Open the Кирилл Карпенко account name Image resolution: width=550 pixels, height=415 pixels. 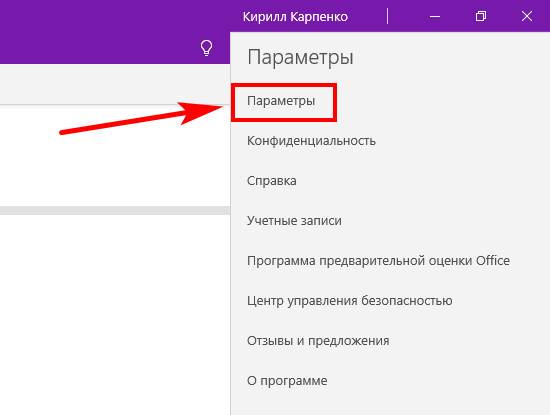click(x=295, y=17)
